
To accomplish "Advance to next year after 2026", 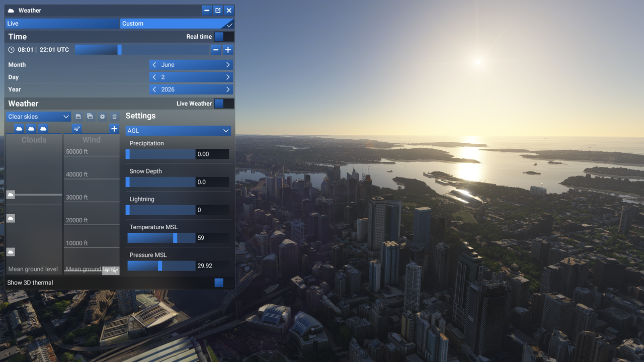I will (x=228, y=89).
